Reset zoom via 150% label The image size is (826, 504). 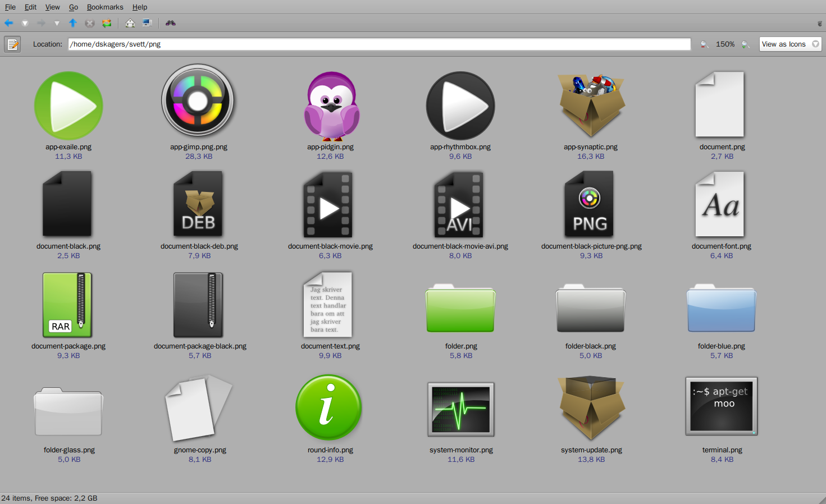pyautogui.click(x=725, y=44)
